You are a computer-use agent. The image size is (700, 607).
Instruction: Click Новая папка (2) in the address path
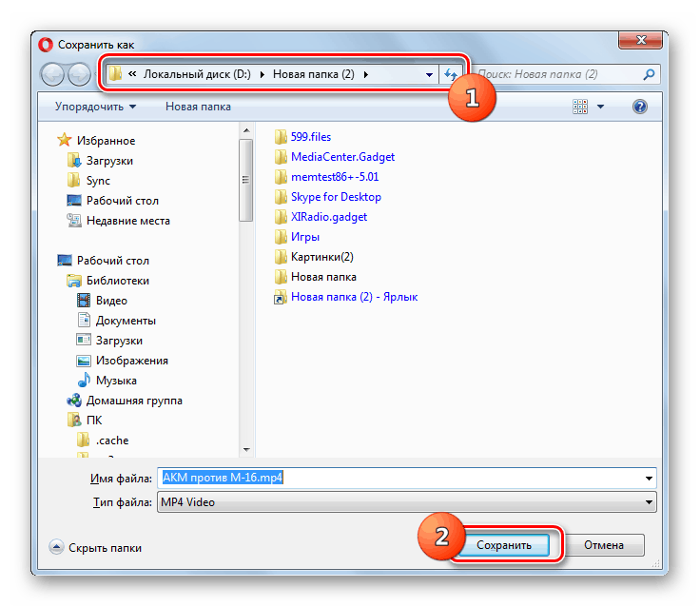coord(314,74)
